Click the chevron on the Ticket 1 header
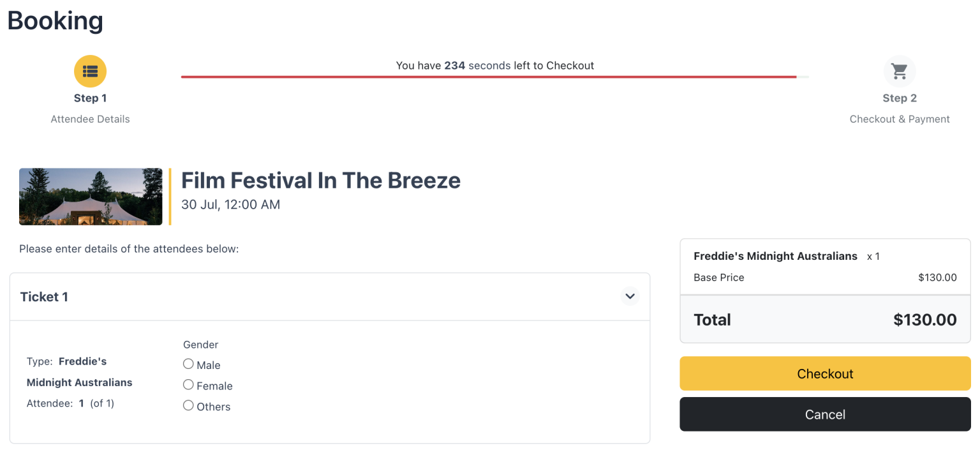This screenshot has height=450, width=980. coord(630,296)
